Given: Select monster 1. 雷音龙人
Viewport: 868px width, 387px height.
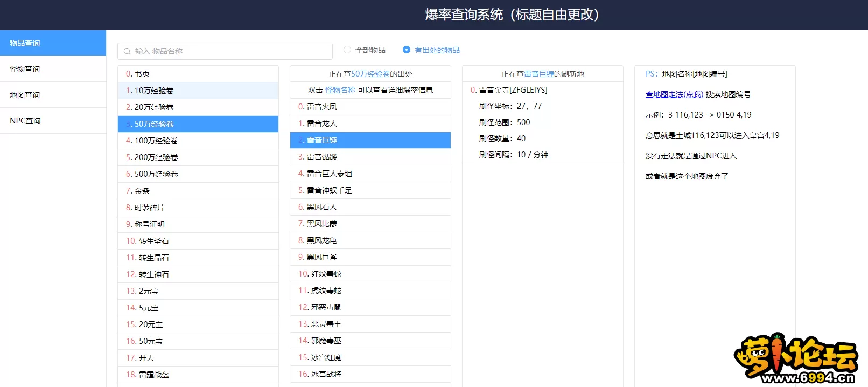Looking at the screenshot, I should (370, 123).
